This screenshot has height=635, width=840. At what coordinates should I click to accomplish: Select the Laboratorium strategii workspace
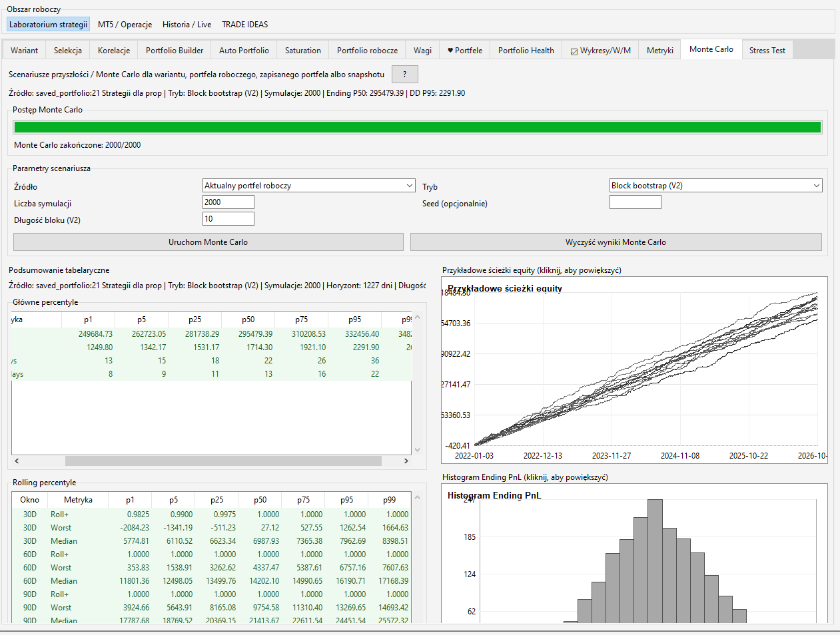pos(49,25)
